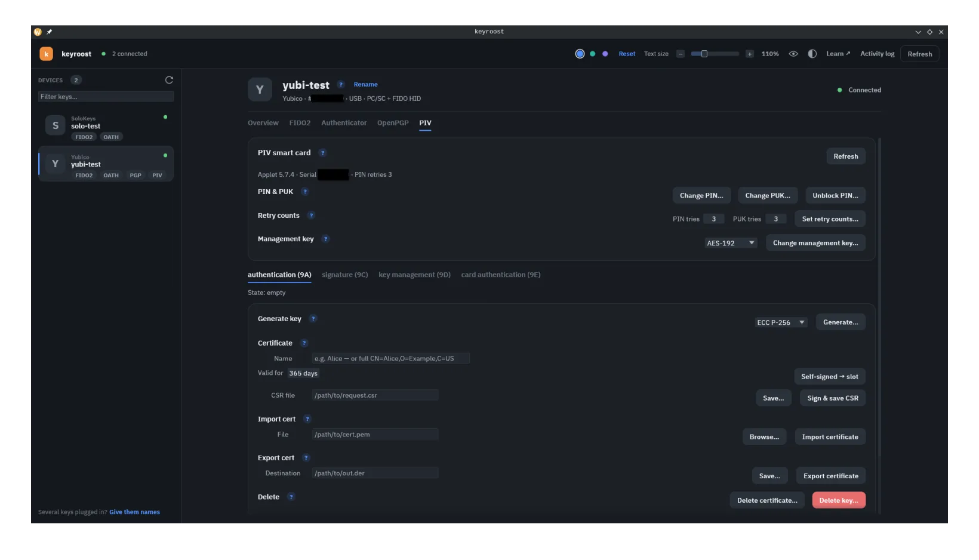Switch to the Authenticator tab
The width and height of the screenshot is (979, 560).
coord(344,123)
